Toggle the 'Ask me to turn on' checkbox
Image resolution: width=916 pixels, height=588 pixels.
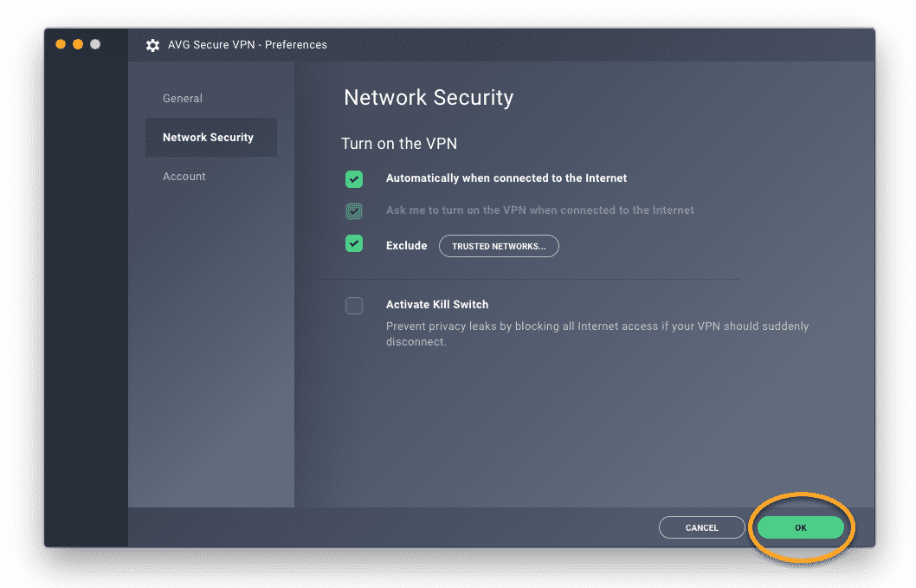354,211
